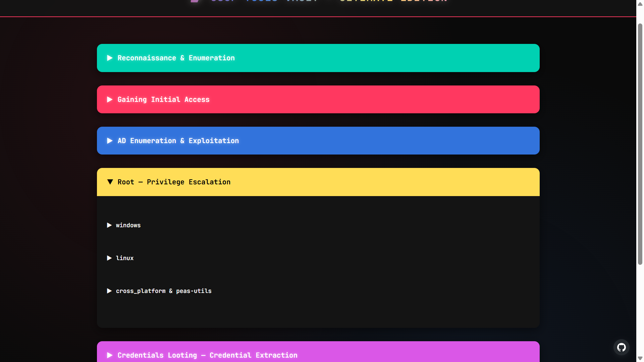Open Credentials Looting – Credential Extraction section
The height and width of the screenshot is (362, 644).
click(207, 355)
